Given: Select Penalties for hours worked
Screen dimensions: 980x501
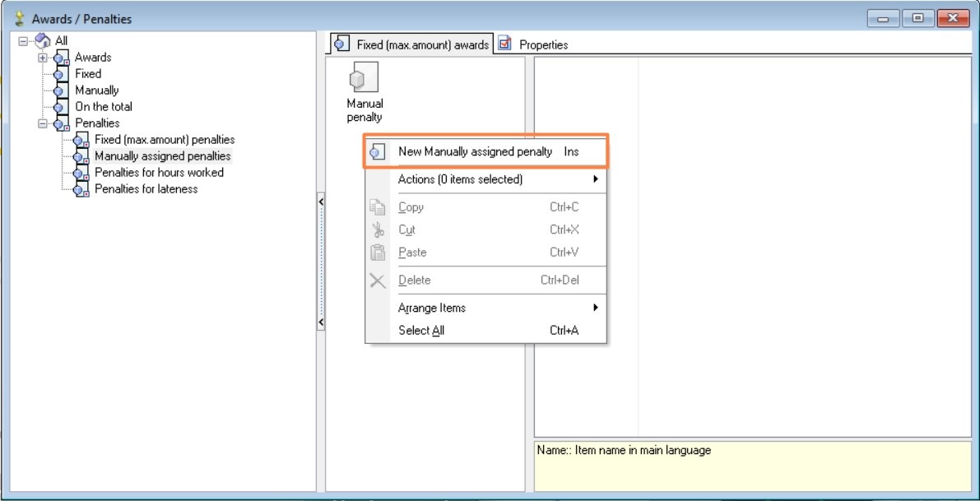Looking at the screenshot, I should [x=159, y=173].
